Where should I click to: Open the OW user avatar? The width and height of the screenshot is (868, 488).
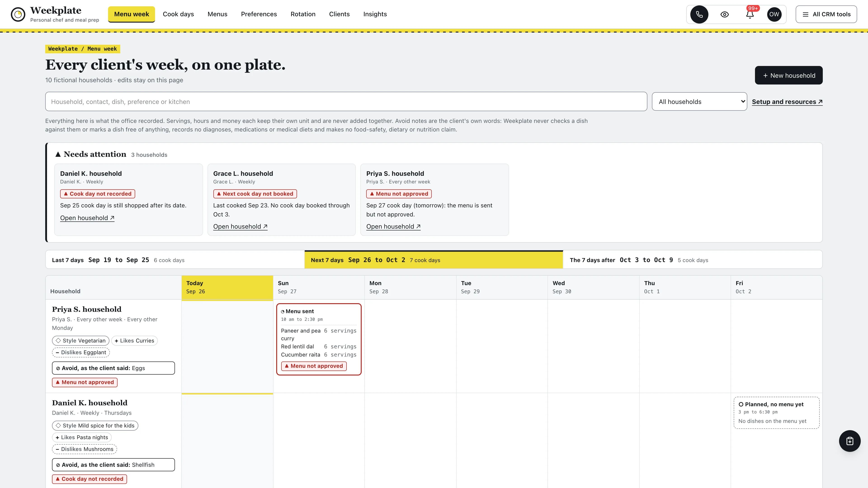pyautogui.click(x=774, y=14)
